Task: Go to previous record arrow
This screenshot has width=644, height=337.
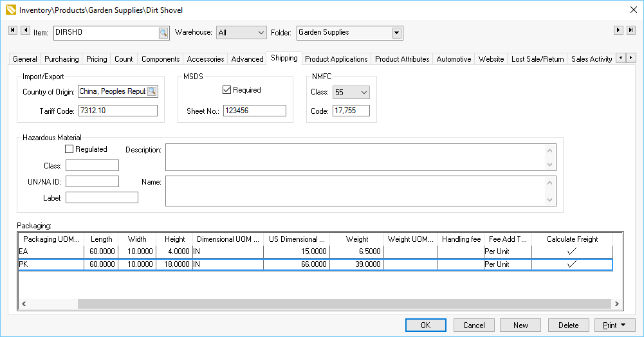Action: [25, 30]
